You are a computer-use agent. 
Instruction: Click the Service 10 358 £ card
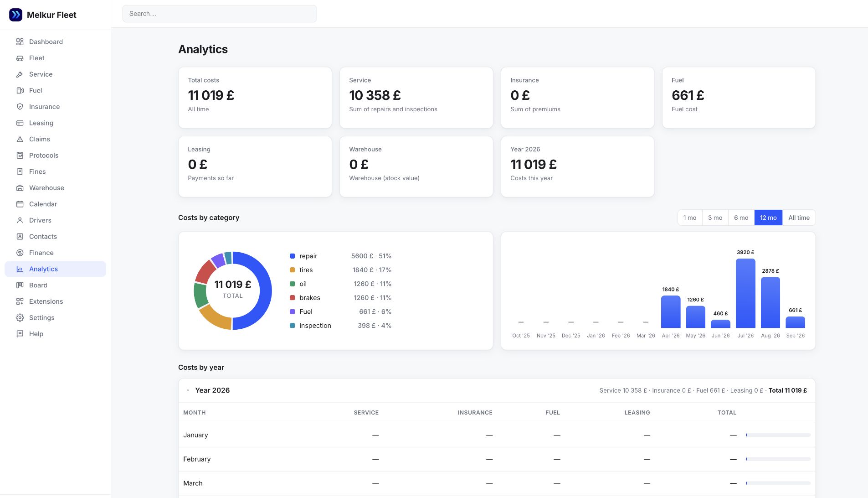tap(416, 98)
